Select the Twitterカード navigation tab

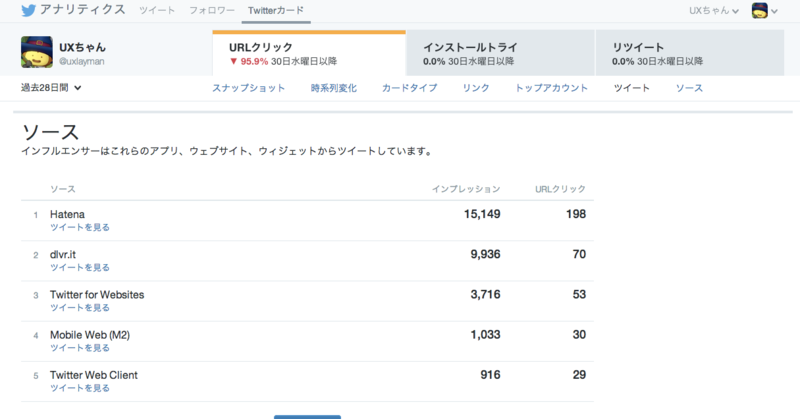click(276, 10)
